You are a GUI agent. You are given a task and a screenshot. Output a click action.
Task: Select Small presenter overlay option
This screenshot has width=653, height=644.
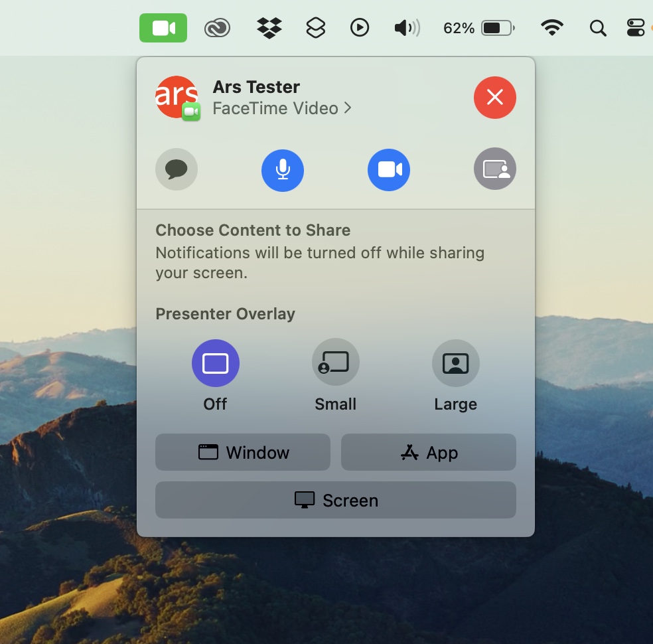pos(336,363)
